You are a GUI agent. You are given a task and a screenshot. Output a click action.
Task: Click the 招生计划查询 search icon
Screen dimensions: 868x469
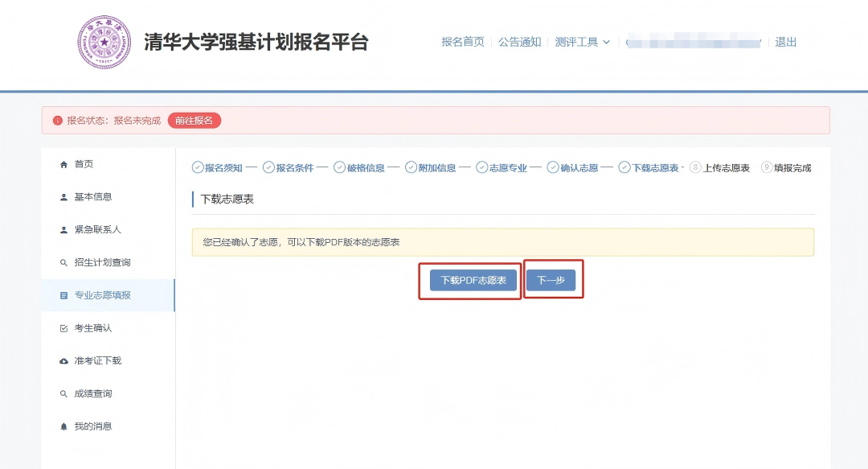point(63,262)
